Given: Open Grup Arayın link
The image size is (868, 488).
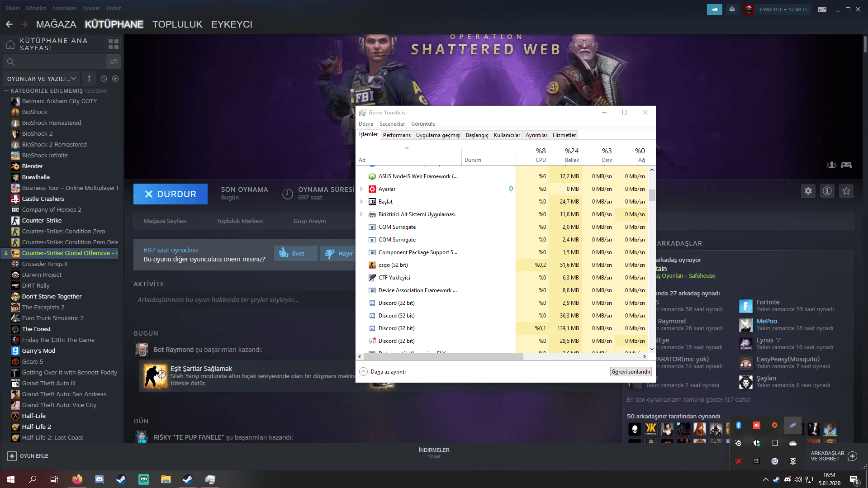Looking at the screenshot, I should click(x=309, y=221).
